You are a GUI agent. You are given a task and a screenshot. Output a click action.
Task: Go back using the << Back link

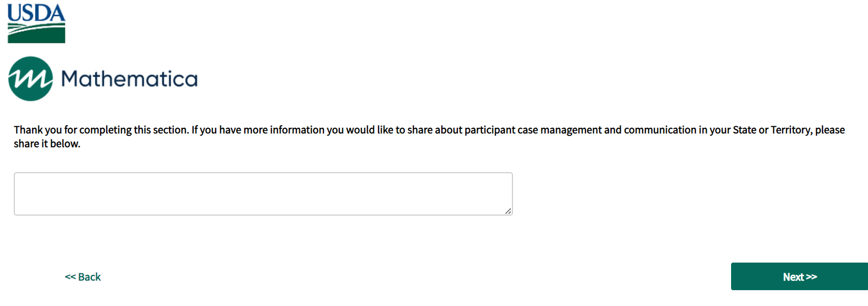pos(83,277)
